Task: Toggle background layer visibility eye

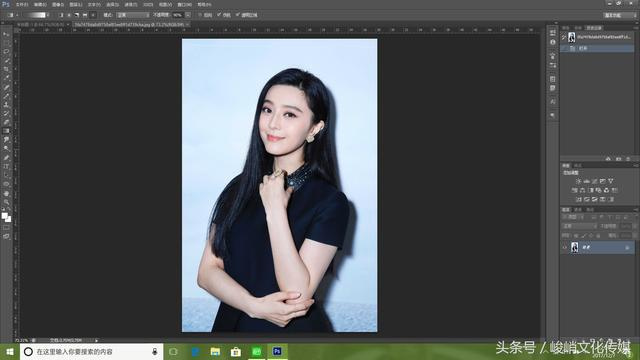Action: click(565, 247)
